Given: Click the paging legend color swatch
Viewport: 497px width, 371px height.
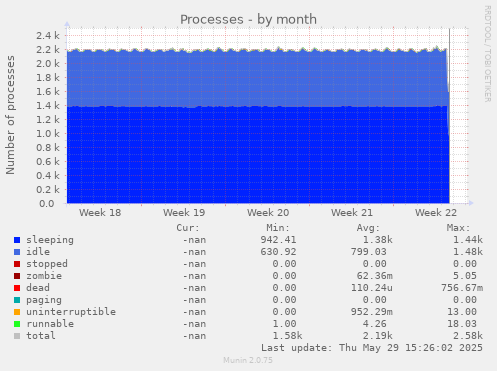Looking at the screenshot, I should [x=17, y=300].
